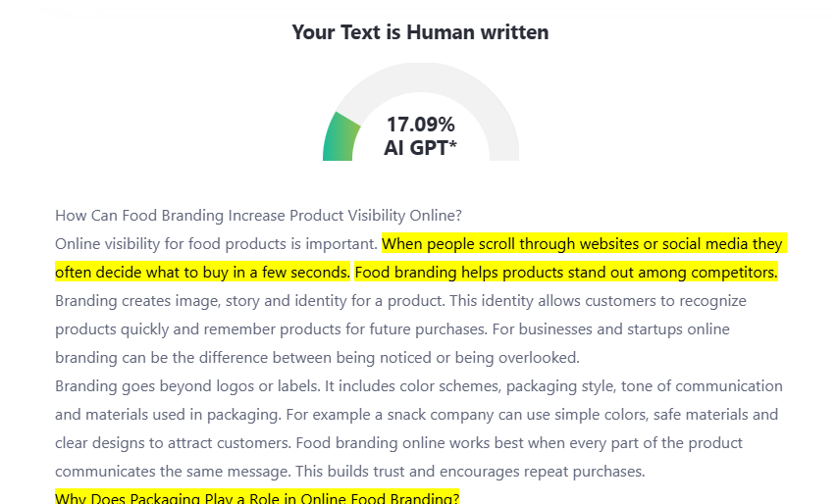Image resolution: width=837 pixels, height=504 pixels.
Task: Click the highlighted heading "Why Does Packaging Play a Role"
Action: 257,498
